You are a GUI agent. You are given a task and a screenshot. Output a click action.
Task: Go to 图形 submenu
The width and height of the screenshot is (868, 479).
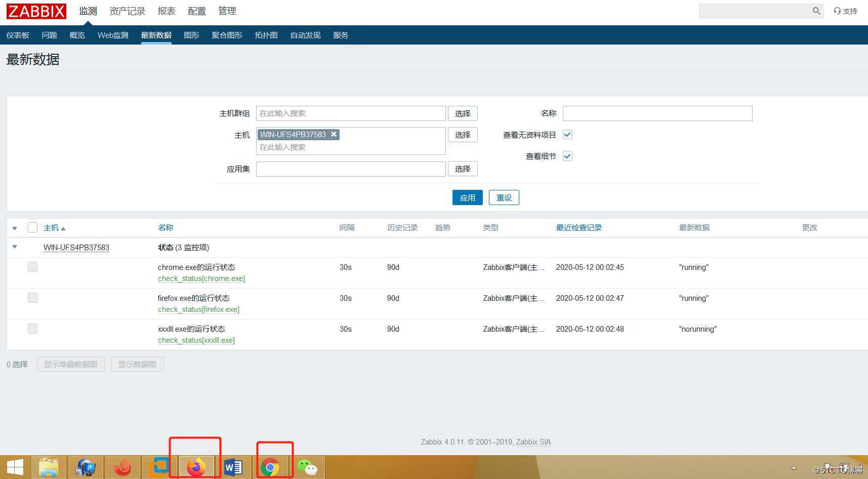tap(191, 35)
